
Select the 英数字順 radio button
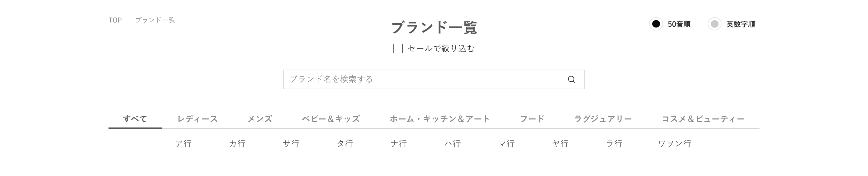pos(714,24)
